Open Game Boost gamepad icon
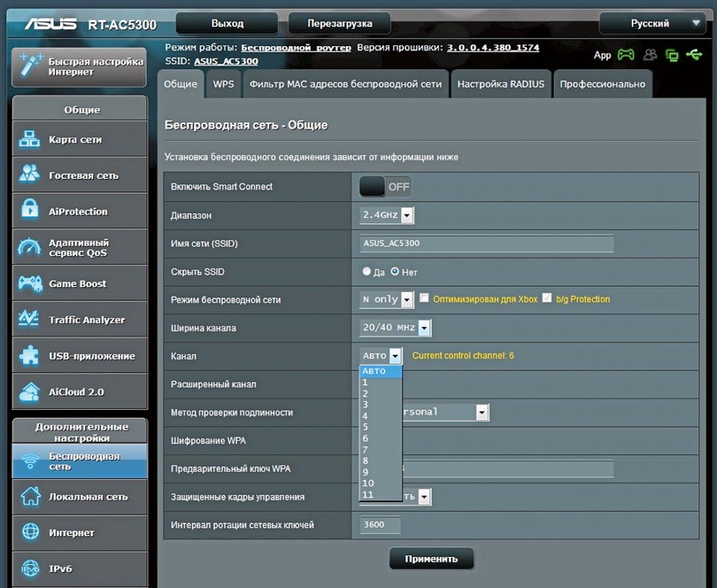Screen dimensions: 717x588 [30, 283]
